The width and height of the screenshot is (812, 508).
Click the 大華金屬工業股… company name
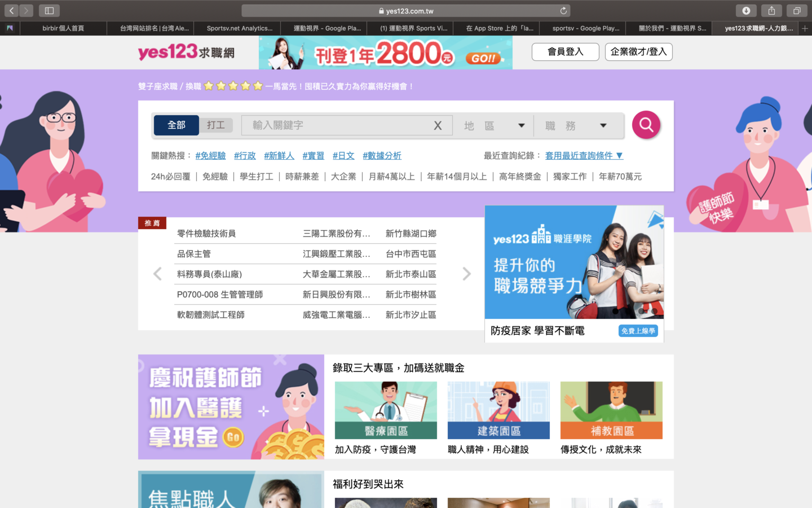337,274
